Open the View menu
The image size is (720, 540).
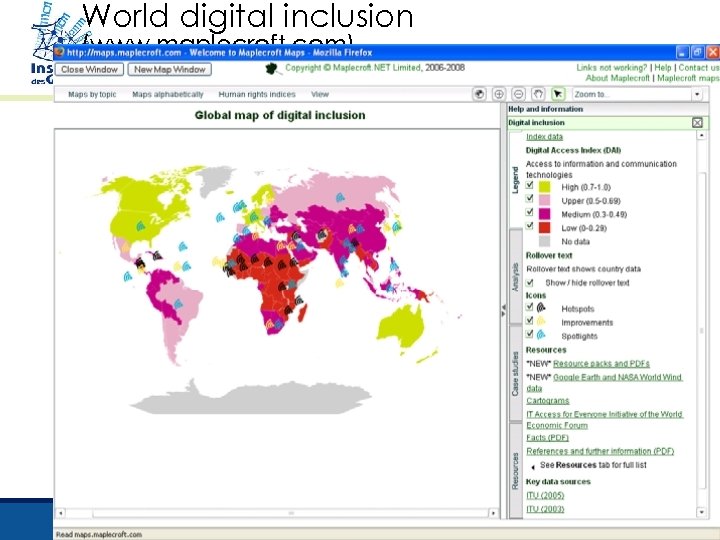[320, 94]
